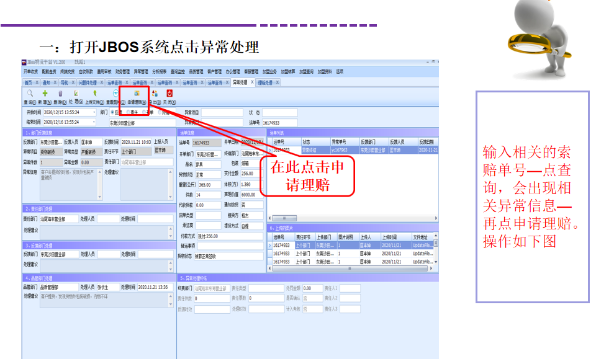Close the 问题件处理 tab
This screenshot has height=364, width=596.
[x=101, y=82]
